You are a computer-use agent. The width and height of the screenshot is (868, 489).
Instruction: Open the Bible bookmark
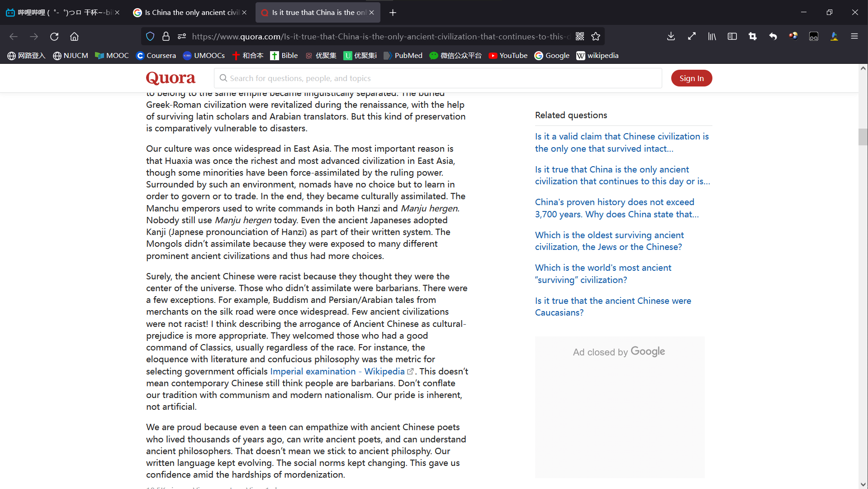(284, 56)
